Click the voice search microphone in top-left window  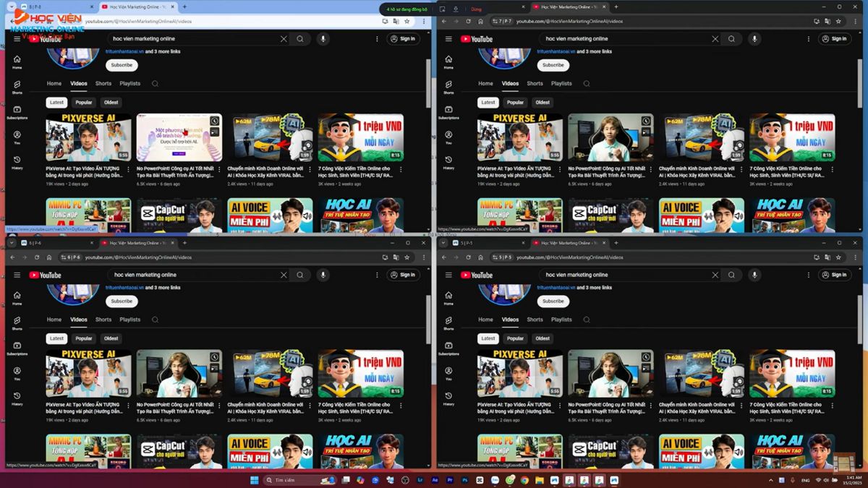click(323, 39)
